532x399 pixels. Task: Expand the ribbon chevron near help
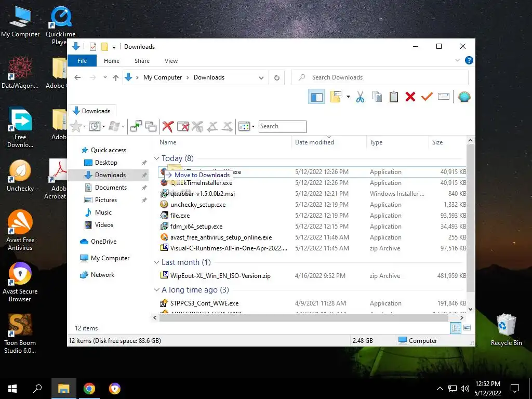pyautogui.click(x=457, y=60)
